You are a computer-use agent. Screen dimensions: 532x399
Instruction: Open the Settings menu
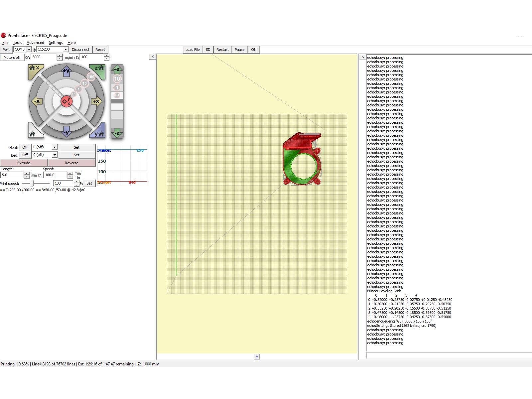pos(56,43)
